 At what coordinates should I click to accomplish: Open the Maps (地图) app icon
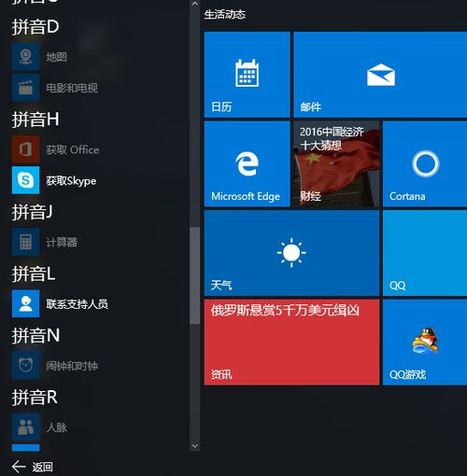click(25, 57)
